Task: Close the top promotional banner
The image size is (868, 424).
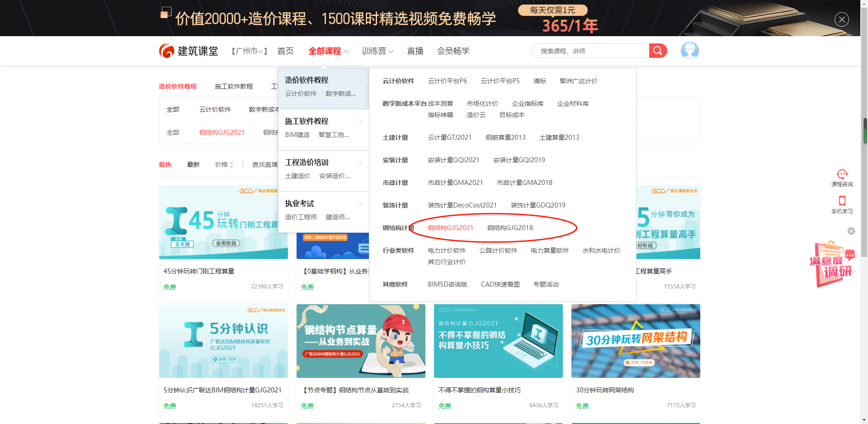Action: click(x=841, y=19)
